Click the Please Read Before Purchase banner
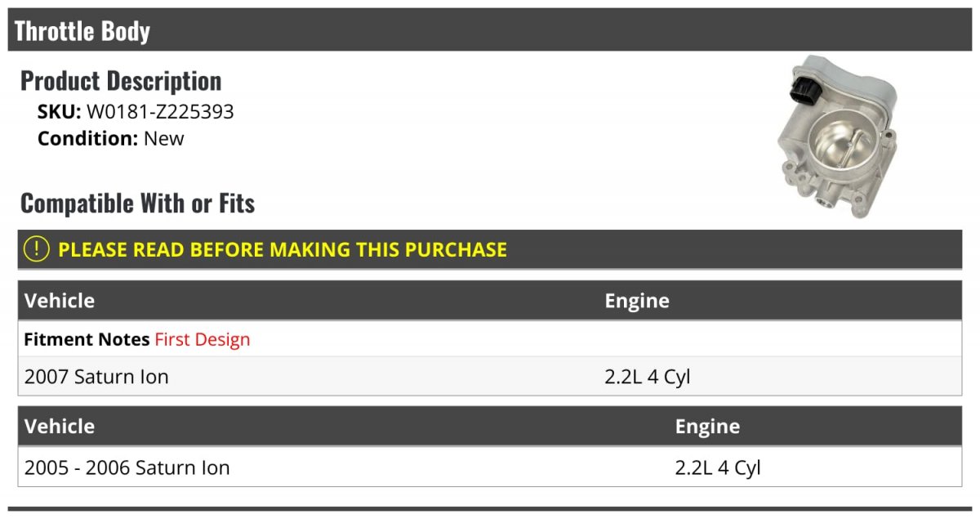This screenshot has height=519, width=980. pos(490,249)
